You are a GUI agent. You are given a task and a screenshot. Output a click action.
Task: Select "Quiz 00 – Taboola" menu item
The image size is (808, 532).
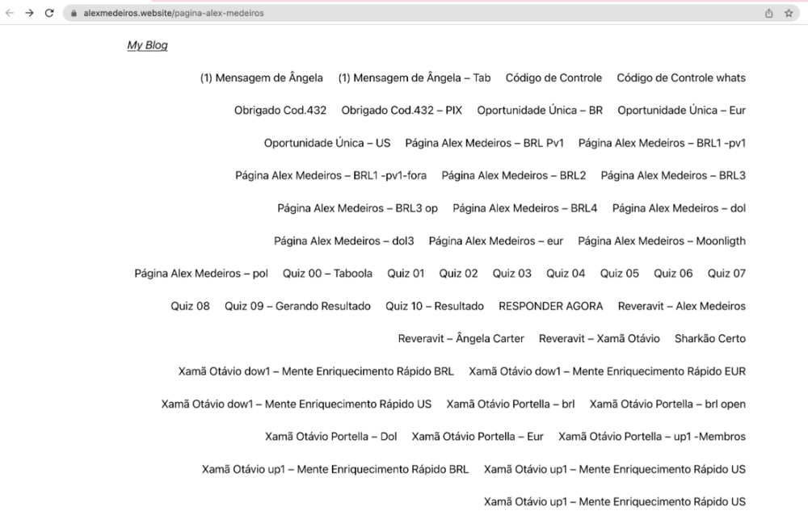(327, 274)
